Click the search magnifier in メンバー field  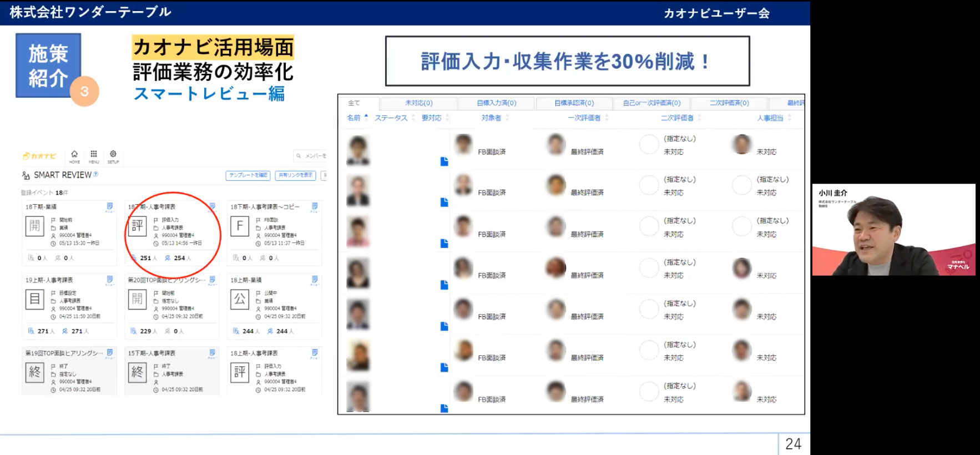[299, 156]
